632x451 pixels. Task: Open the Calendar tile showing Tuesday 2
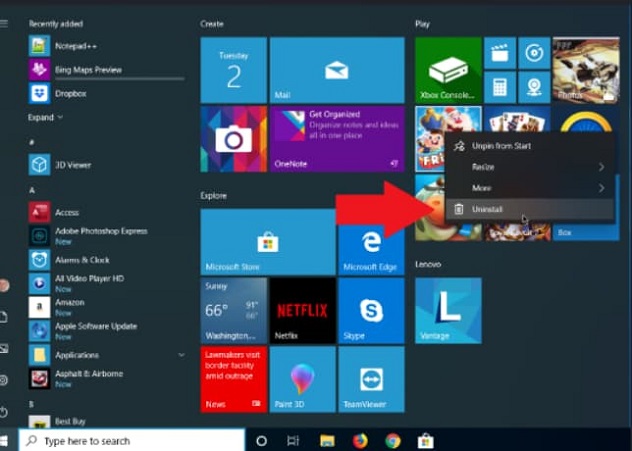click(x=234, y=70)
